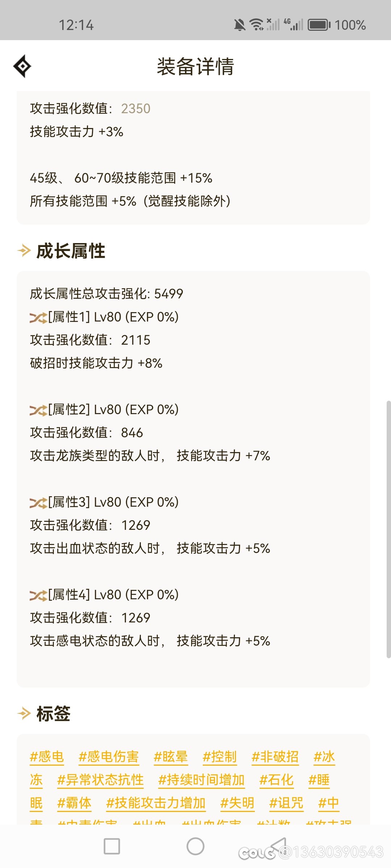
Task: Open the #感电伤害 tag
Action: point(109,757)
